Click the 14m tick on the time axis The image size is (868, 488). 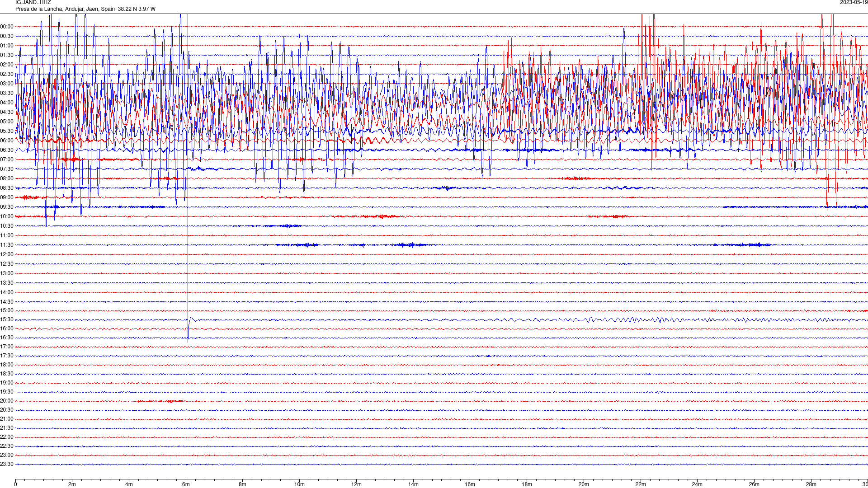[x=413, y=484]
